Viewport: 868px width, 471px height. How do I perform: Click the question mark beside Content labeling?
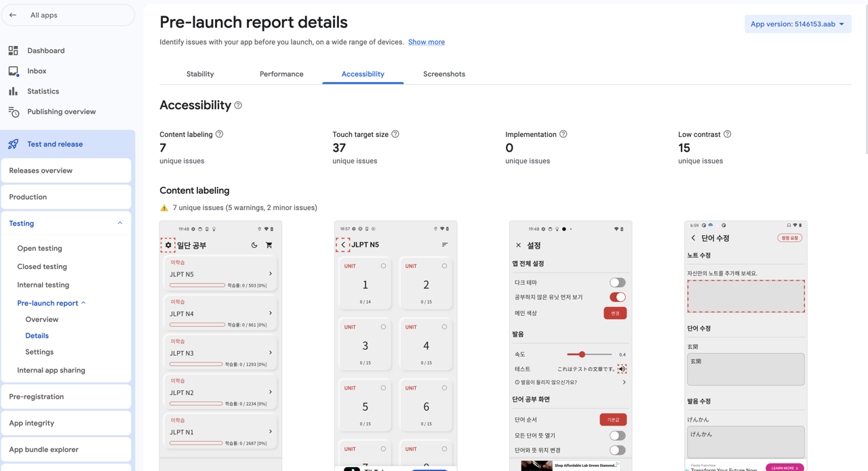pyautogui.click(x=218, y=134)
